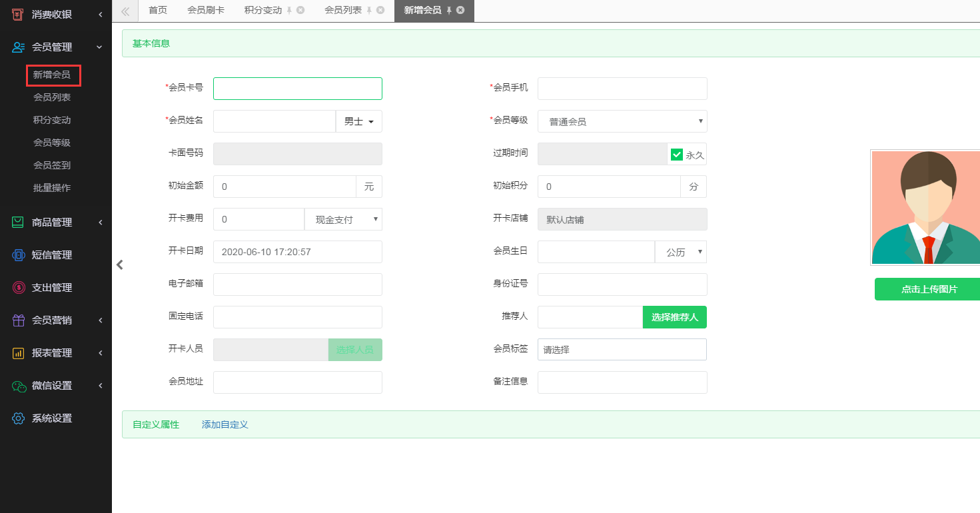Expand the 消费收银 menu
The width and height of the screenshot is (980, 513).
pyautogui.click(x=101, y=14)
